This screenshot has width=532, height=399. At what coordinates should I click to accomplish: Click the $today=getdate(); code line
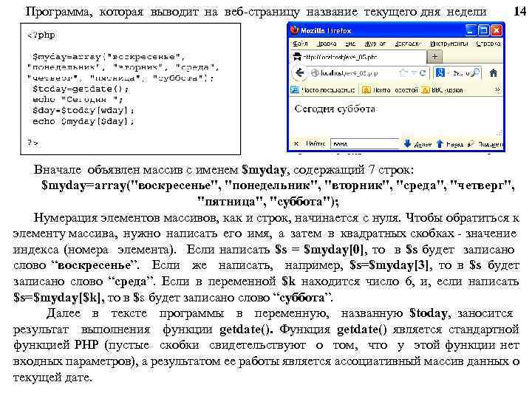[x=81, y=89]
